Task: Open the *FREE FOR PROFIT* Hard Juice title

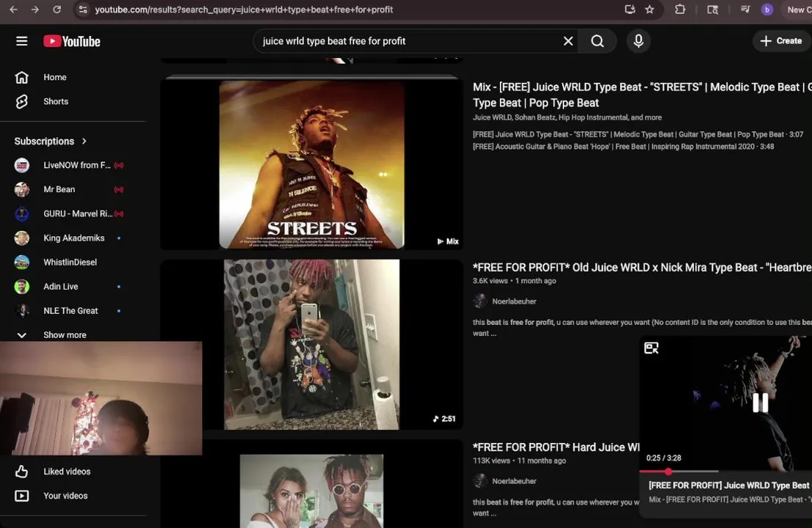Action: pos(556,447)
